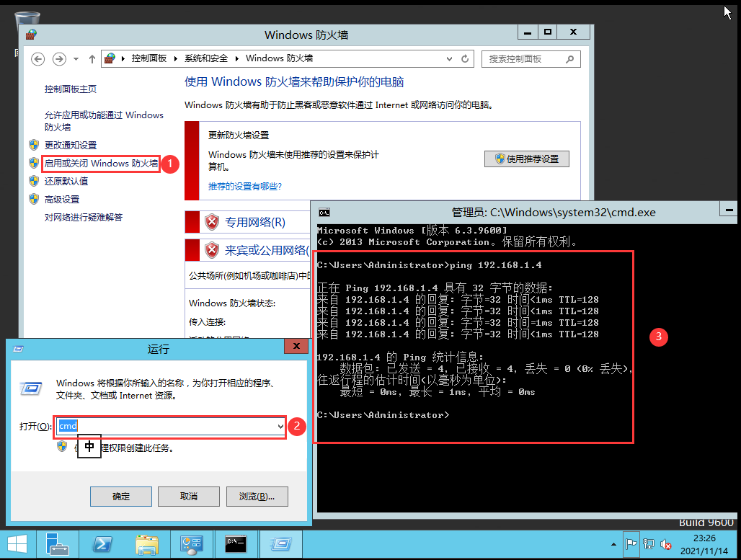Open 控制面板主页 link
Viewport: 741px width, 560px height.
71,89
